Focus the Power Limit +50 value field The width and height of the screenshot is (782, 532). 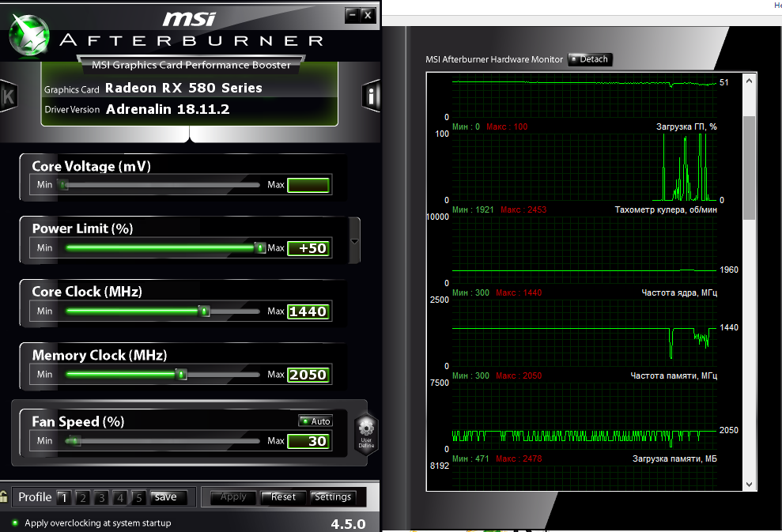pyautogui.click(x=308, y=248)
